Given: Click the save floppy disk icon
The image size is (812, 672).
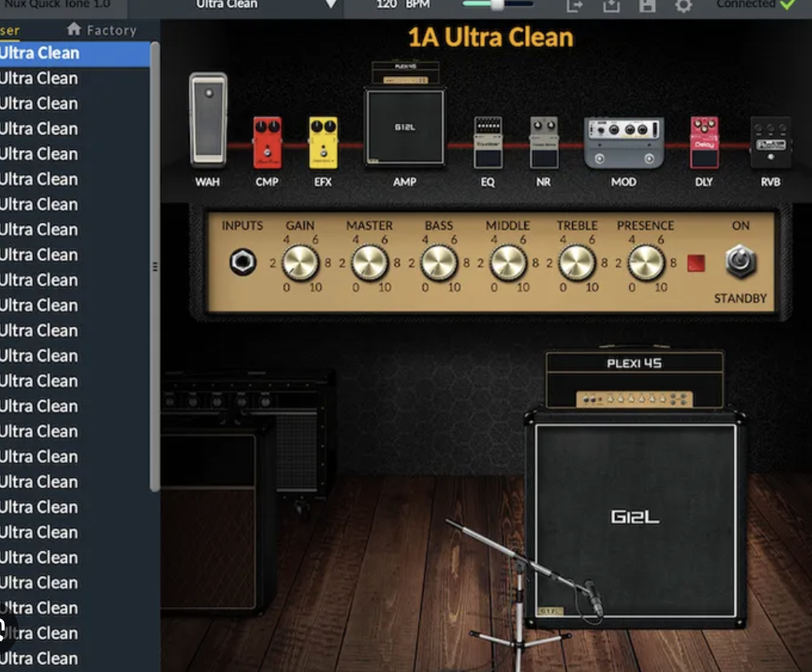Looking at the screenshot, I should coord(647,5).
